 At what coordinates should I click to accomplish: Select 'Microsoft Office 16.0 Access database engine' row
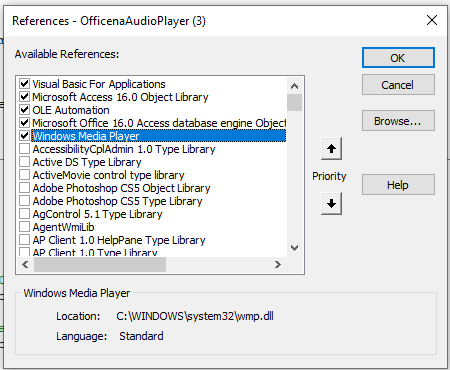pos(159,123)
